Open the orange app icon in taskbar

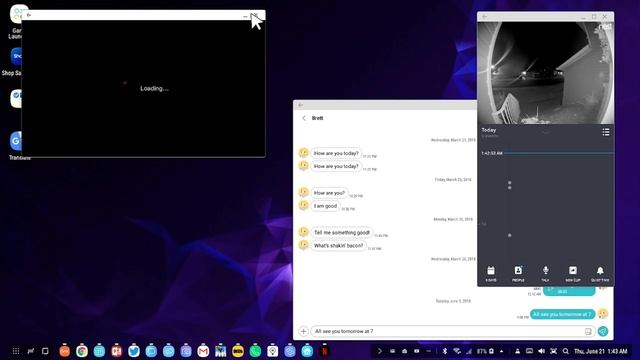[64, 351]
